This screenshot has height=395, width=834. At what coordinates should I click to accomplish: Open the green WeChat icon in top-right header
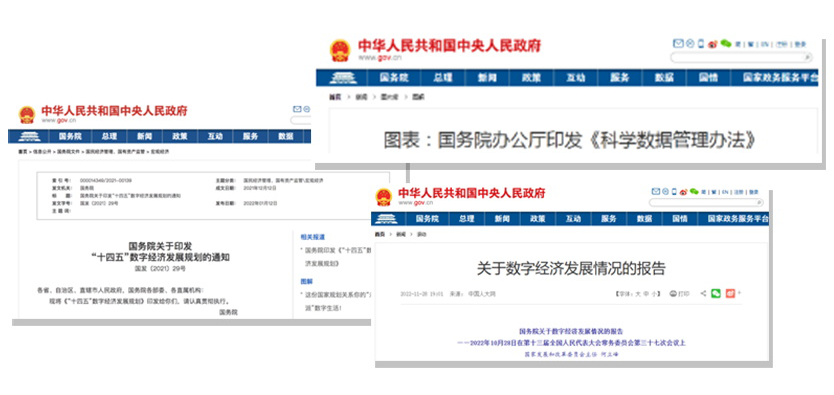[725, 43]
